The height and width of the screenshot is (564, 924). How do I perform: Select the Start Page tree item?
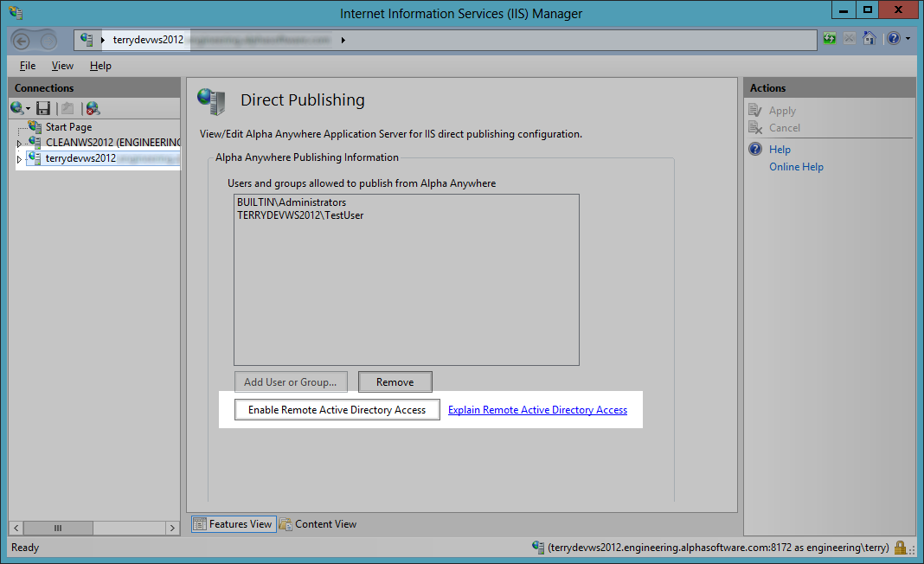[x=68, y=126]
